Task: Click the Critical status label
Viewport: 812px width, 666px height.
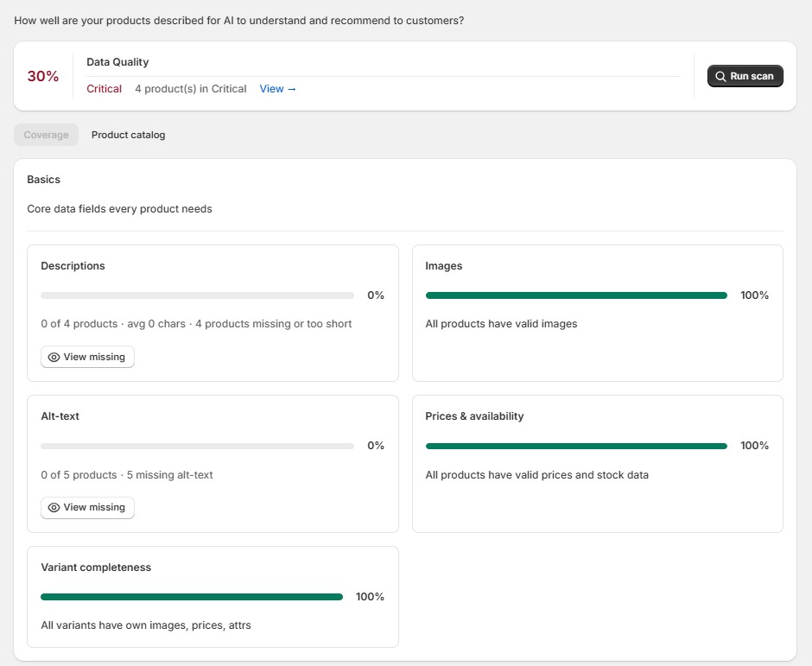Action: point(104,89)
